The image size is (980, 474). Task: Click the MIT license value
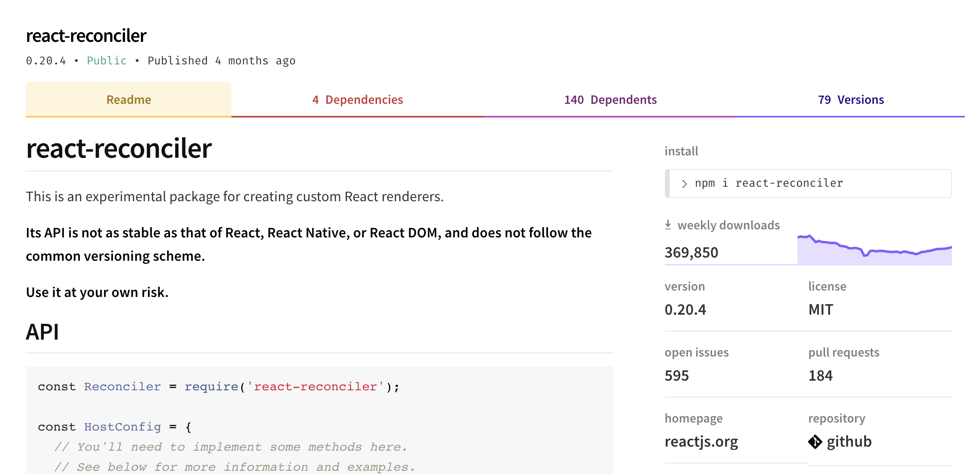pyautogui.click(x=820, y=309)
